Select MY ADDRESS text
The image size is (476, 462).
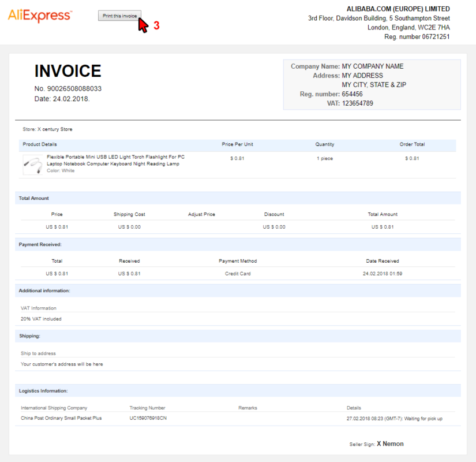pyautogui.click(x=362, y=76)
